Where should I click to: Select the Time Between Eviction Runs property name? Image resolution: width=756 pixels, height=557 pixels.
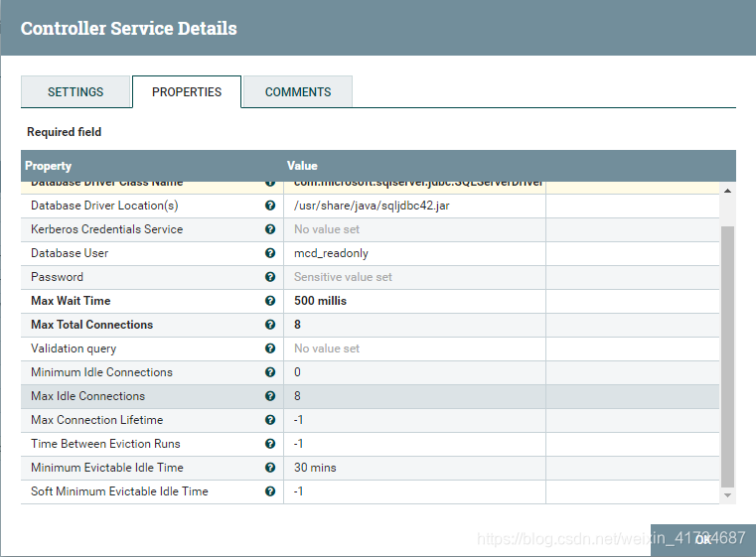105,444
